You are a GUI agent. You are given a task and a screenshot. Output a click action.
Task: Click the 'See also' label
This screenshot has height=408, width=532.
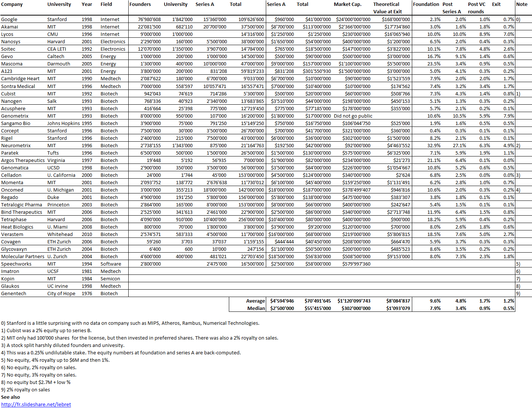pos(10,397)
